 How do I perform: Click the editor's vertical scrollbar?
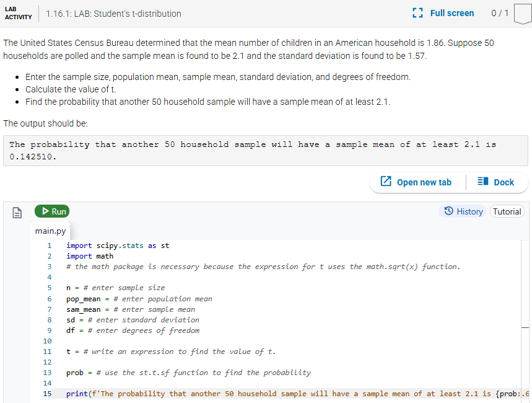tap(525, 321)
